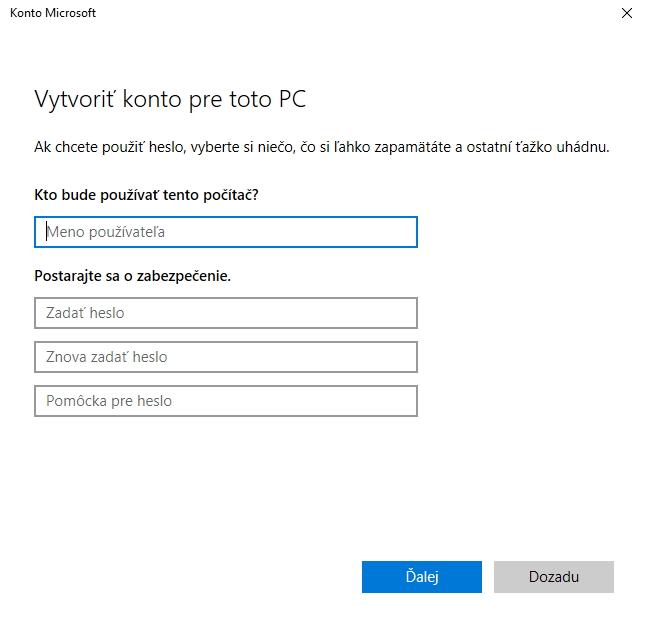Screen dimensions: 648x626
Task: Click the Postarajte sa o zabezpečenie label
Action: pyautogui.click(x=132, y=275)
